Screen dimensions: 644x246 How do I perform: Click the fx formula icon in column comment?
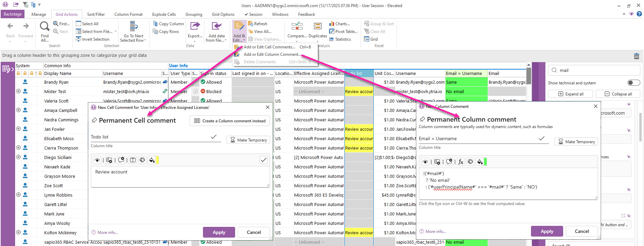click(x=461, y=162)
